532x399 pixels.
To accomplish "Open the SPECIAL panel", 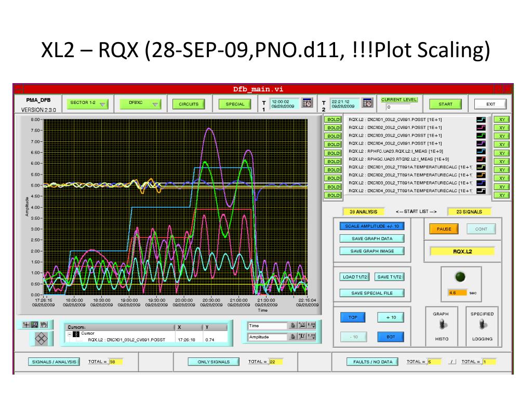I will [x=235, y=104].
